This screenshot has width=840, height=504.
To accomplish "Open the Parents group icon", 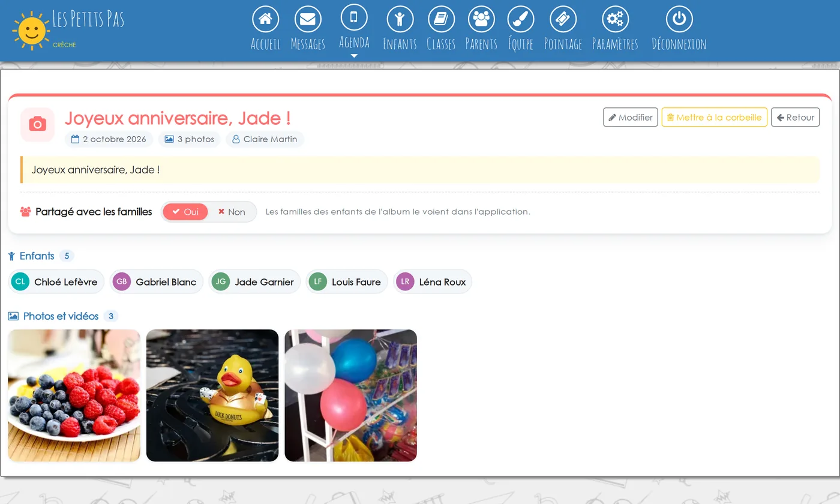I will click(481, 19).
